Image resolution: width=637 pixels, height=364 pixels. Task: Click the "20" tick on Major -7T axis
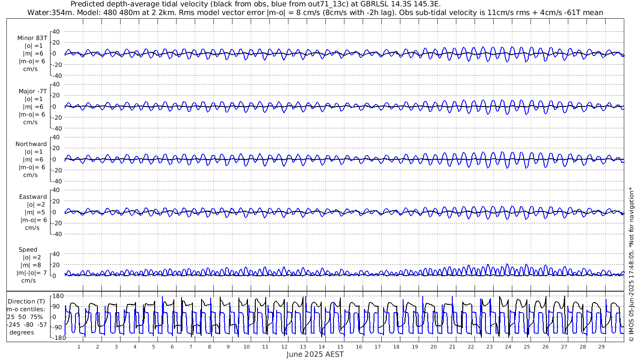(57, 96)
